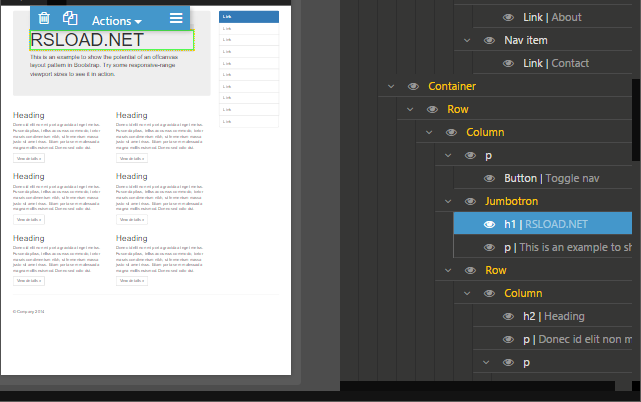Click the RSLOAD.NET heading in the preview
641x402 pixels.
tap(87, 40)
